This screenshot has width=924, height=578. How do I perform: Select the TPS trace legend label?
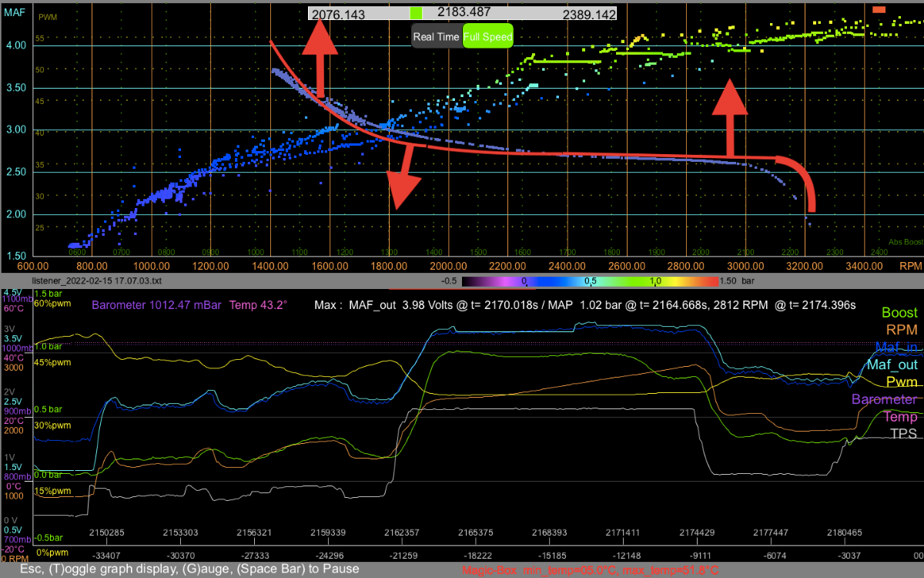904,434
